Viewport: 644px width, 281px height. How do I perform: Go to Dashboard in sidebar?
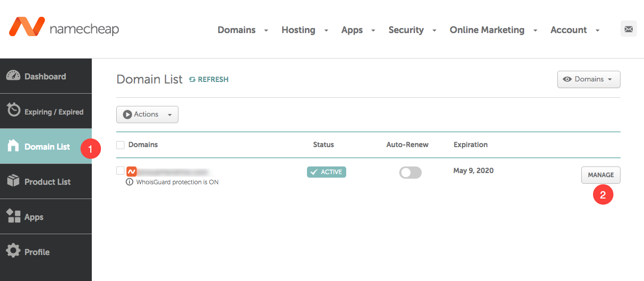click(46, 76)
